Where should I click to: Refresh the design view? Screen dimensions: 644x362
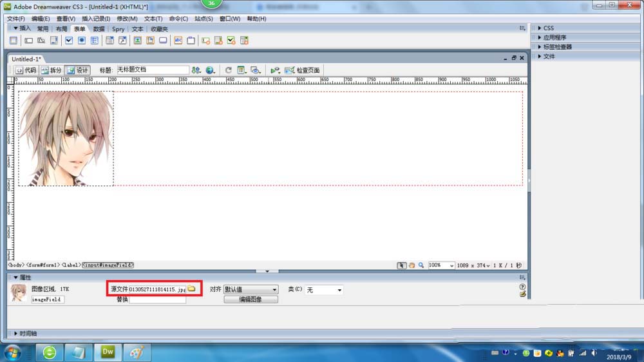click(229, 70)
